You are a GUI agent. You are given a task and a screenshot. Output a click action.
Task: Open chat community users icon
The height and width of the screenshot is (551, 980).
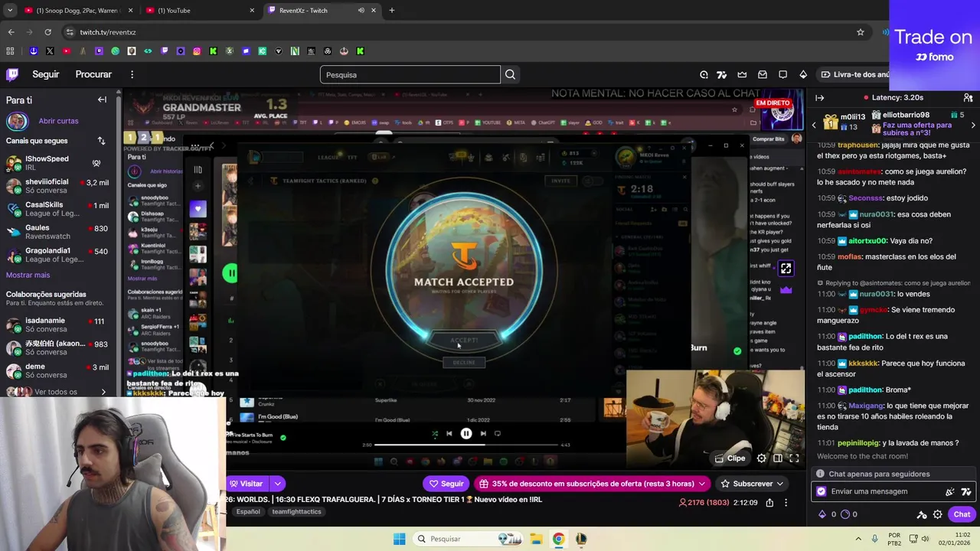[x=968, y=97]
